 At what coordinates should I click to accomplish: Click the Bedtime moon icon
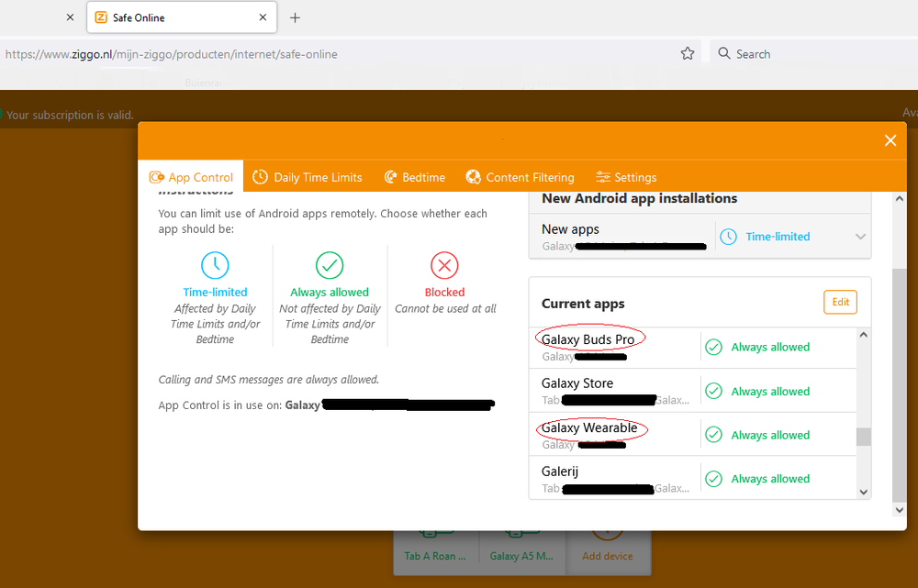click(x=390, y=177)
